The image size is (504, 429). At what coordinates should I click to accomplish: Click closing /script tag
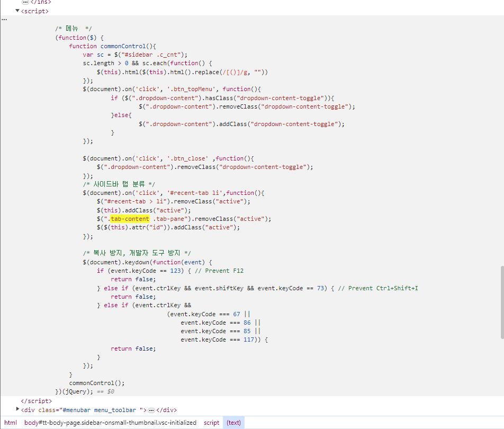point(37,401)
